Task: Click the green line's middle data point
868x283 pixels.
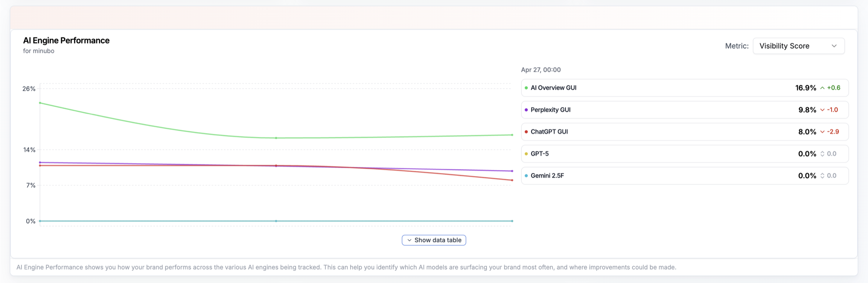Action: pyautogui.click(x=276, y=138)
